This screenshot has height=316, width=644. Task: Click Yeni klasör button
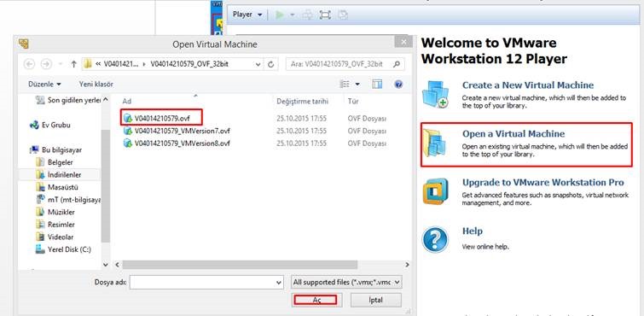[x=96, y=84]
